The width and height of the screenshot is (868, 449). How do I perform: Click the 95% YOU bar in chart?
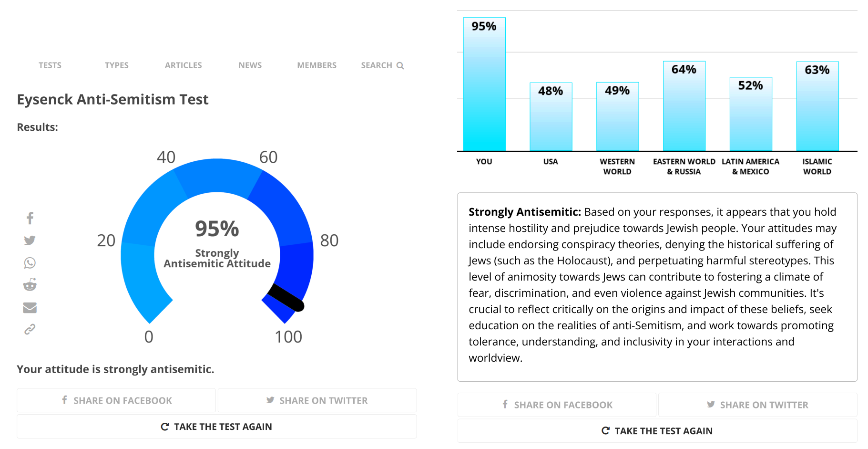pyautogui.click(x=484, y=84)
